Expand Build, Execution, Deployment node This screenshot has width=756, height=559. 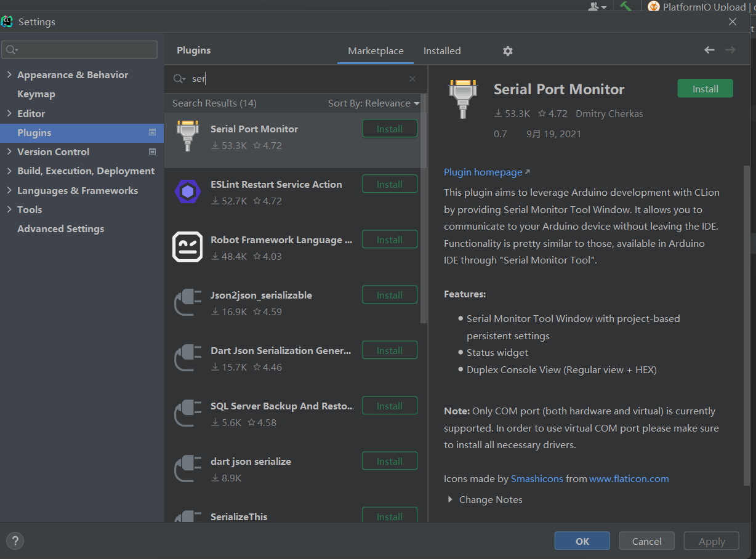click(9, 171)
